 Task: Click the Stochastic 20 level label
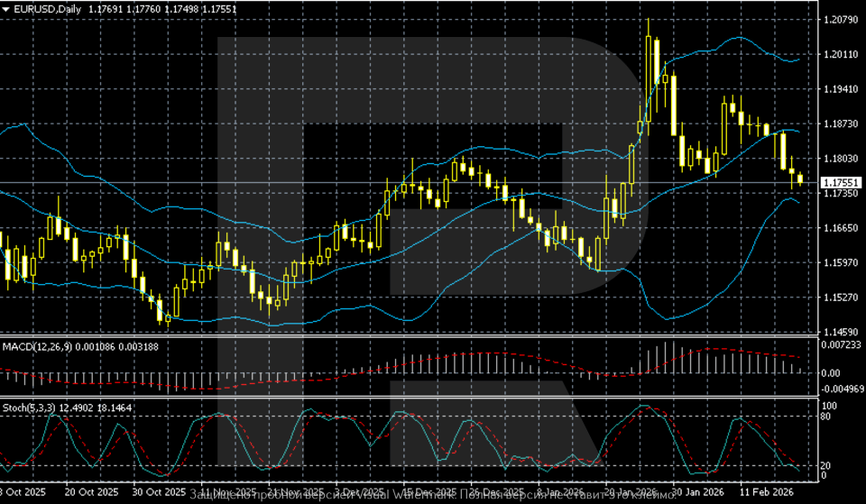(825, 464)
